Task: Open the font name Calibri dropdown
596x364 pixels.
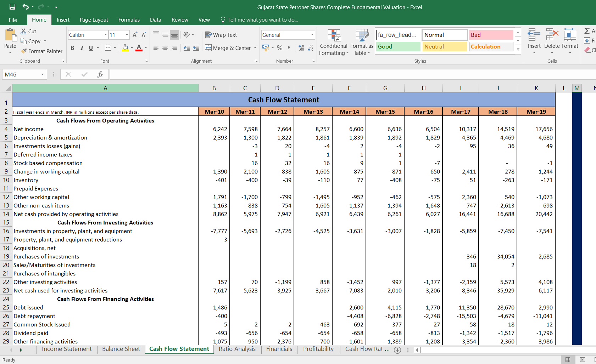Action: click(106, 35)
